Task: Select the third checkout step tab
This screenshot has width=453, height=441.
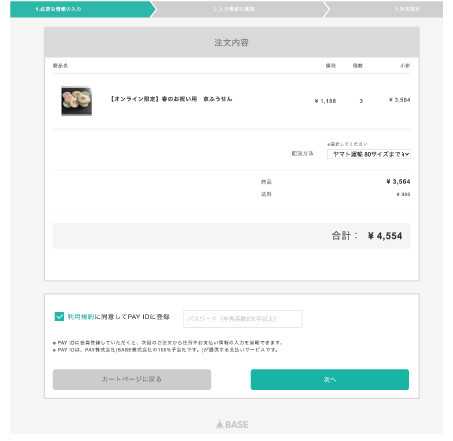Action: [x=384, y=9]
